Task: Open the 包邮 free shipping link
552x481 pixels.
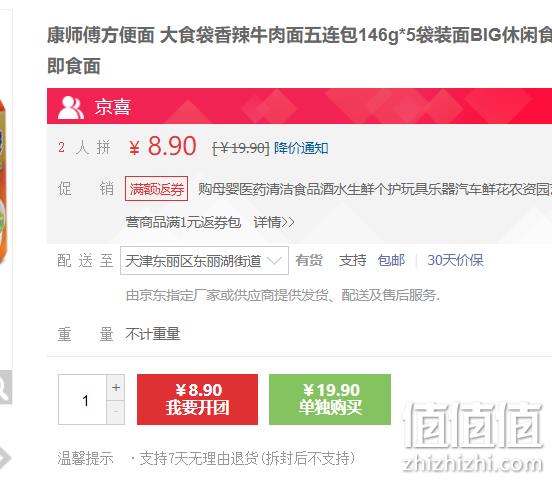Action: pos(391,261)
